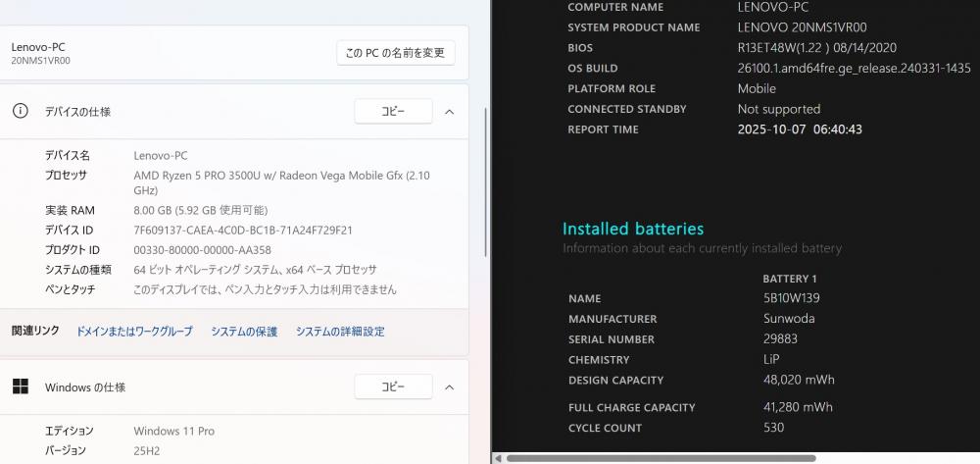
Task: Click the Windows logo icon beside Windows の仕様
Action: pos(20,387)
